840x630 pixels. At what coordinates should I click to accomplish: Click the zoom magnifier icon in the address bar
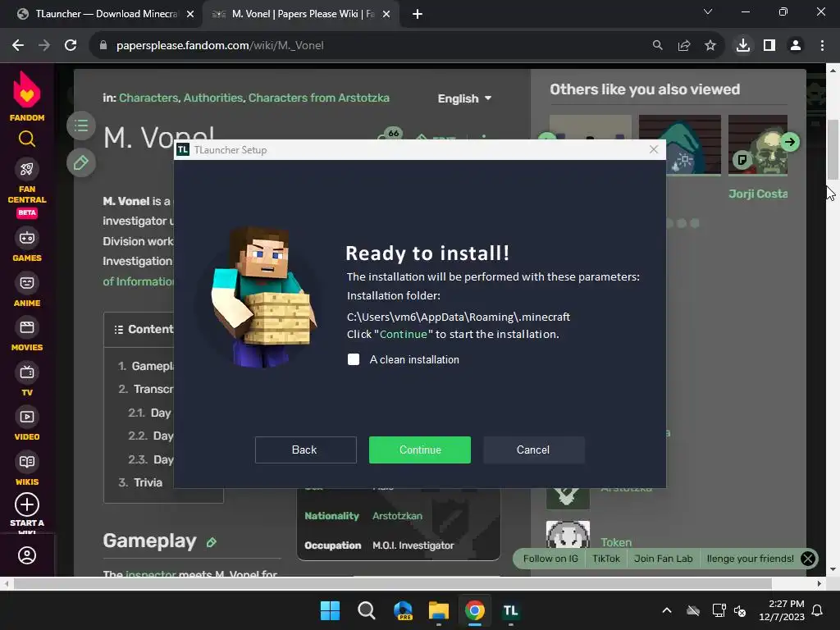(657, 46)
